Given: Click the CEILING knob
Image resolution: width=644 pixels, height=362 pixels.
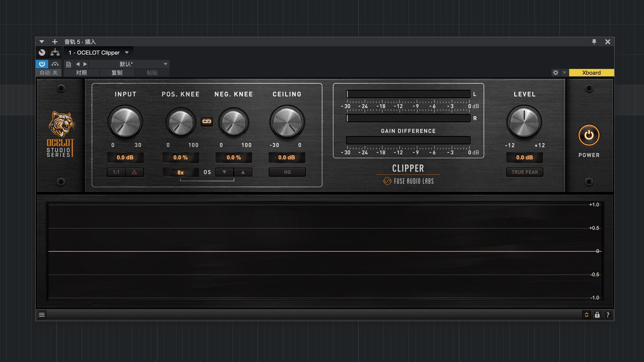Looking at the screenshot, I should 287,122.
